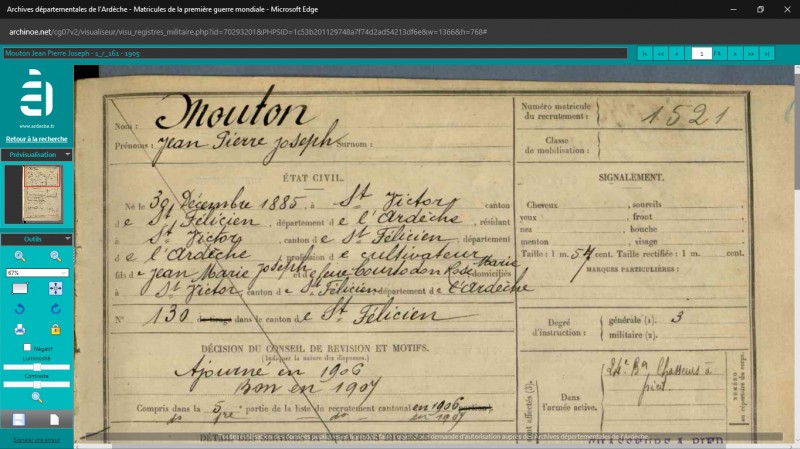Click the zoom in magnifier icon
This screenshot has height=449, width=800.
(20, 256)
